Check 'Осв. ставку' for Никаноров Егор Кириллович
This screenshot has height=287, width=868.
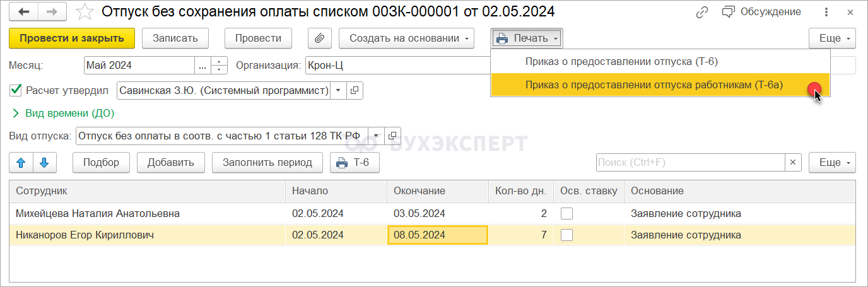[567, 235]
